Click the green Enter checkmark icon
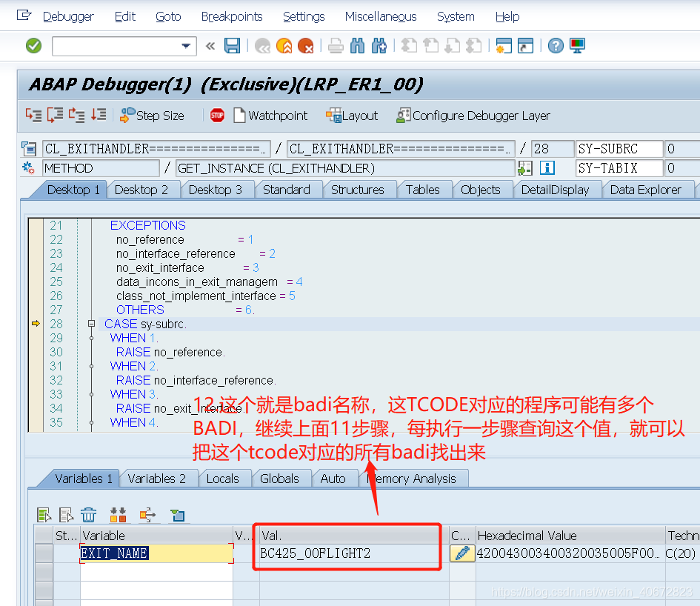 [33, 45]
